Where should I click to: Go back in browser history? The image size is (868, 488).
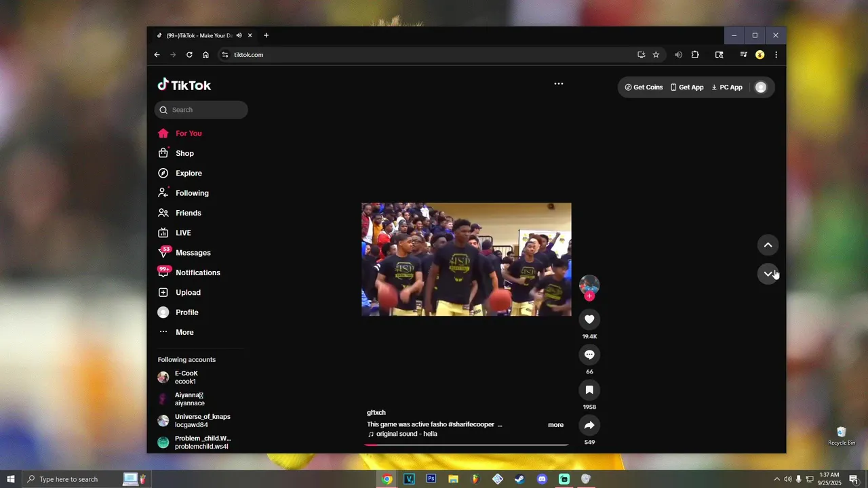tap(157, 55)
